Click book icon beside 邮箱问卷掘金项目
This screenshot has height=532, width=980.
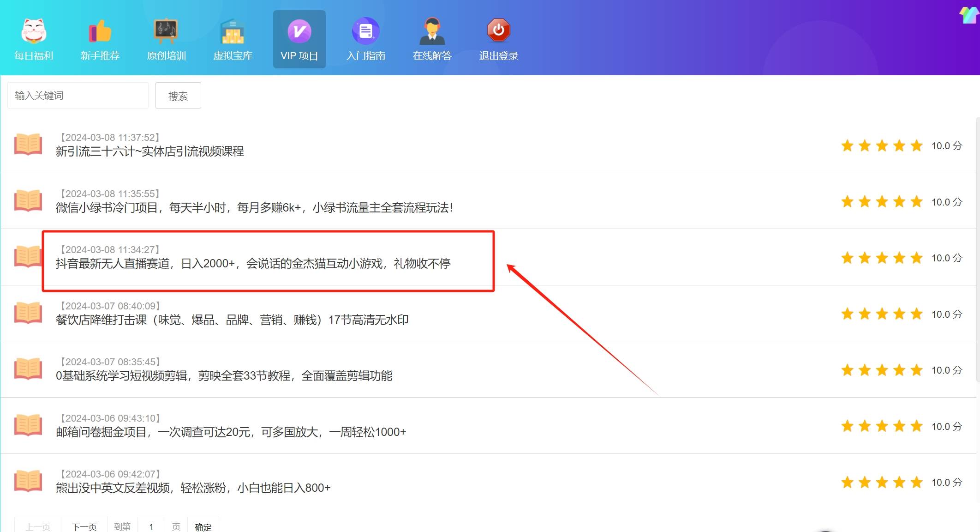click(x=28, y=425)
